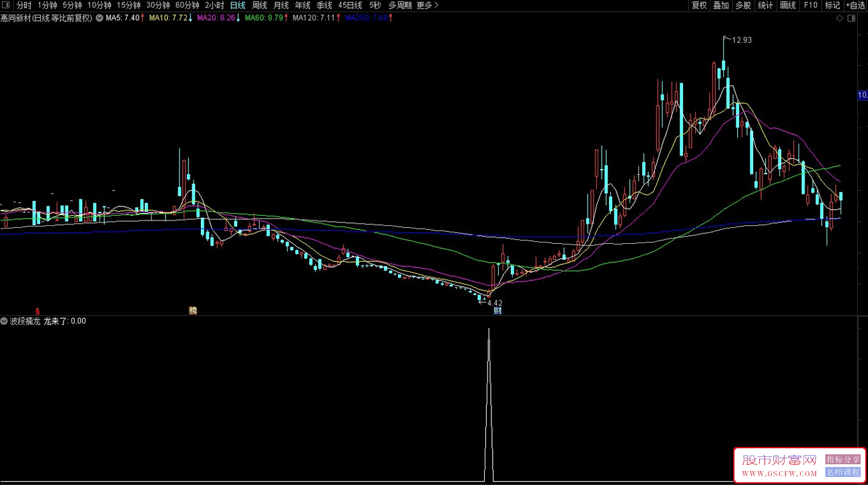Click the 龙来了: 0.00 value
Screen dimensions: 868x485
click(65, 321)
